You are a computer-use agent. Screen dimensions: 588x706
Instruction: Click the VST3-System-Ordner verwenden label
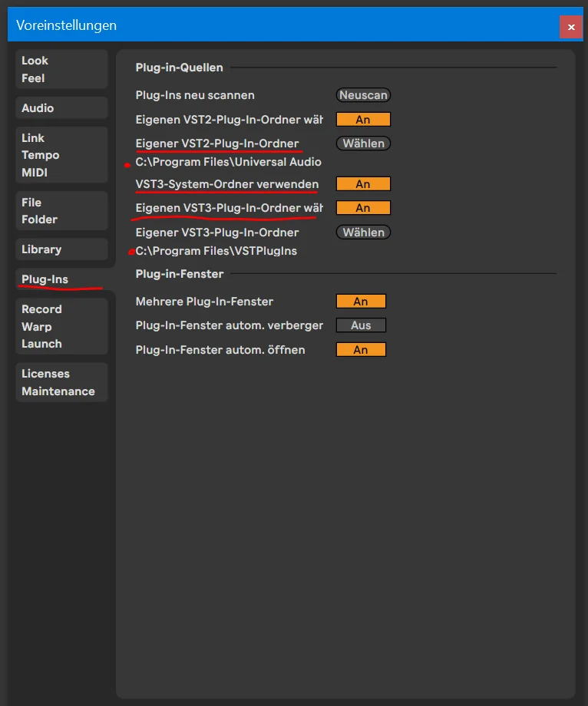[227, 184]
